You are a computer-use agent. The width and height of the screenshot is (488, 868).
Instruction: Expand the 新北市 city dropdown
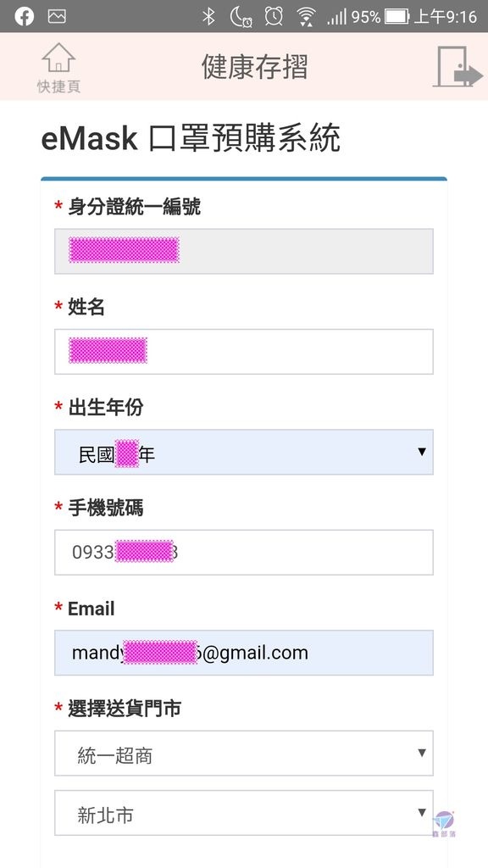tap(243, 813)
